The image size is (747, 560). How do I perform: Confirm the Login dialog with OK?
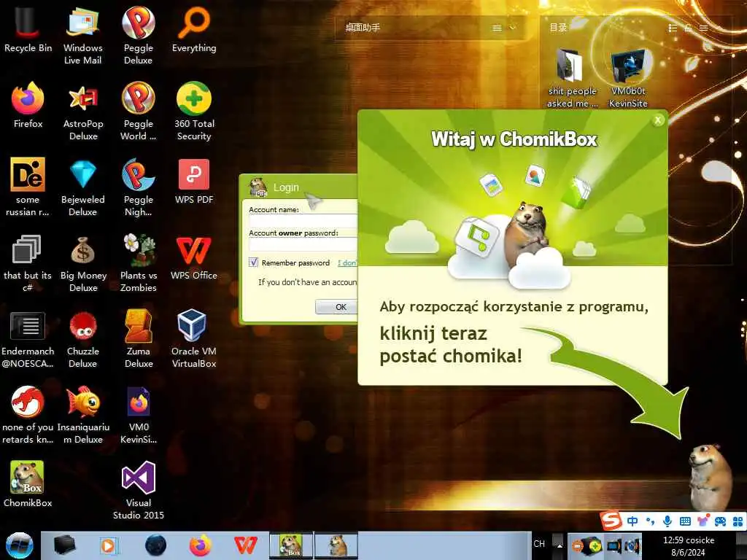coord(336,307)
